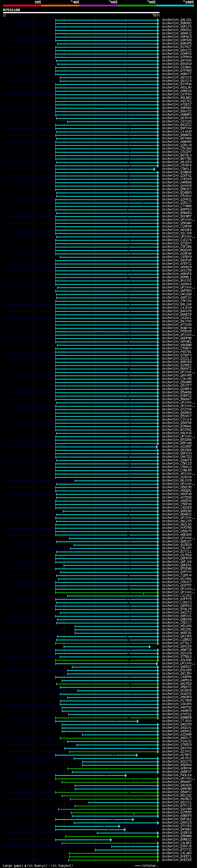Image resolution: width=197 pixels, height=868 pixels.
Task: Select label UniRef100_C6T193
Action: [177, 122]
